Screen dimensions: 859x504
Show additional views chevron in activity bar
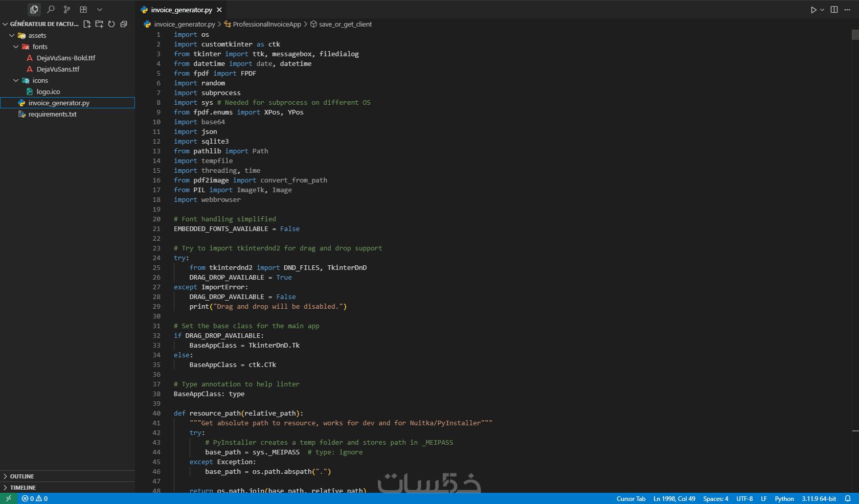tap(100, 9)
